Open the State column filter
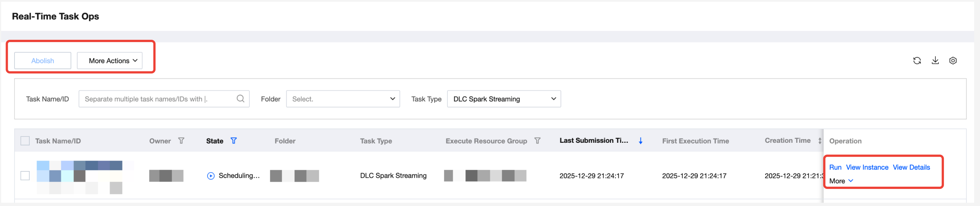The height and width of the screenshot is (206, 980). [x=233, y=141]
